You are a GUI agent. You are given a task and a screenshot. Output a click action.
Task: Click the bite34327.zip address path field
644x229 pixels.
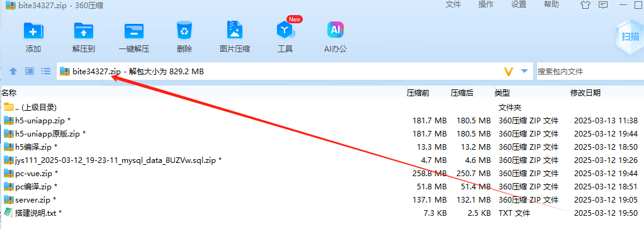point(295,72)
